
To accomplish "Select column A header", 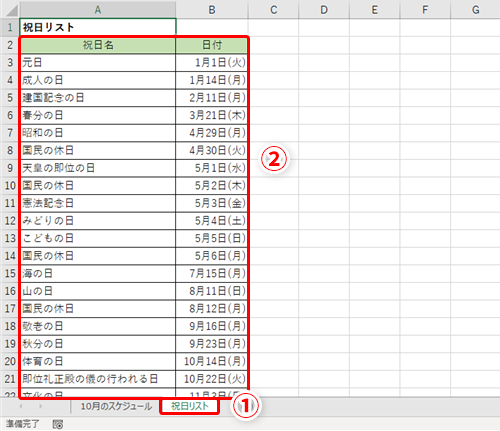I will pyautogui.click(x=98, y=10).
